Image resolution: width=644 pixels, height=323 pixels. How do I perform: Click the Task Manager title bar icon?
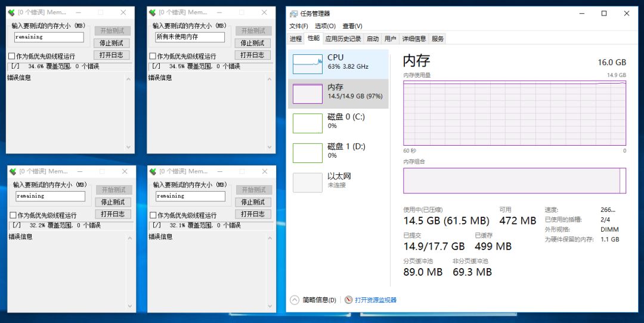click(293, 14)
